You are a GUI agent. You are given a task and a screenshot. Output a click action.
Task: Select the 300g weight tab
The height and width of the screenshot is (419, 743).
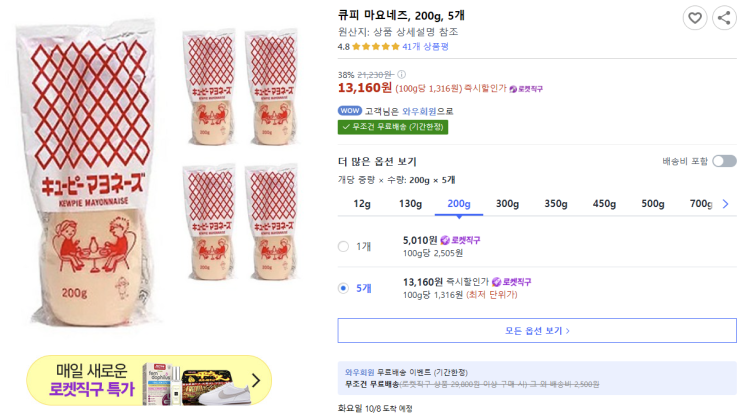point(508,204)
